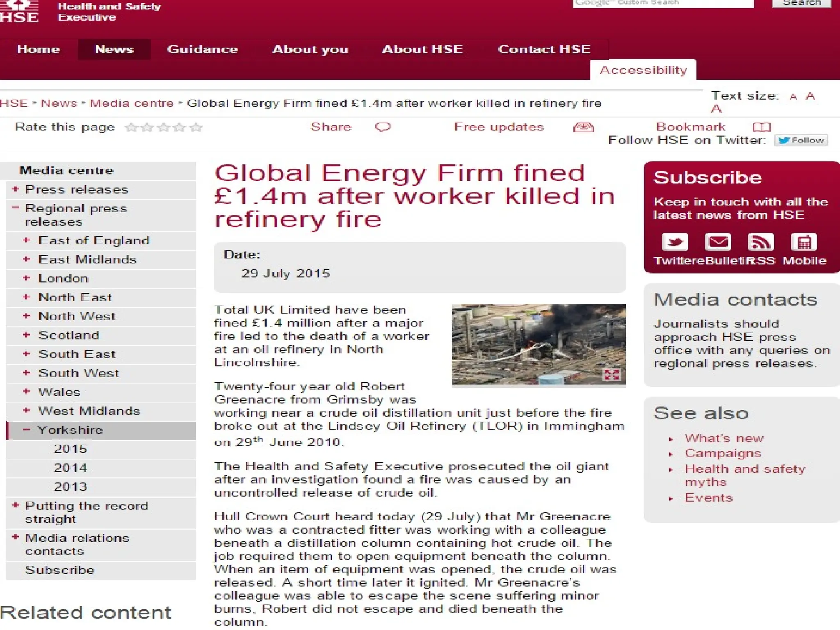840x630 pixels.
Task: Rate the page with the fifth star
Action: 196,127
